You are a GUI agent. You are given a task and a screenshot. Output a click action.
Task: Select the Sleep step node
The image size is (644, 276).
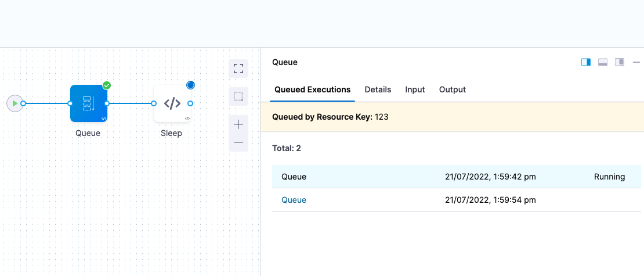click(x=172, y=103)
